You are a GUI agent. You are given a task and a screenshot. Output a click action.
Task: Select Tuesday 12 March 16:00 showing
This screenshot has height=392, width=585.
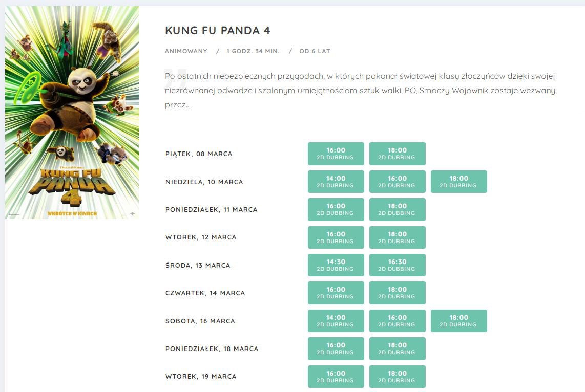[336, 237]
